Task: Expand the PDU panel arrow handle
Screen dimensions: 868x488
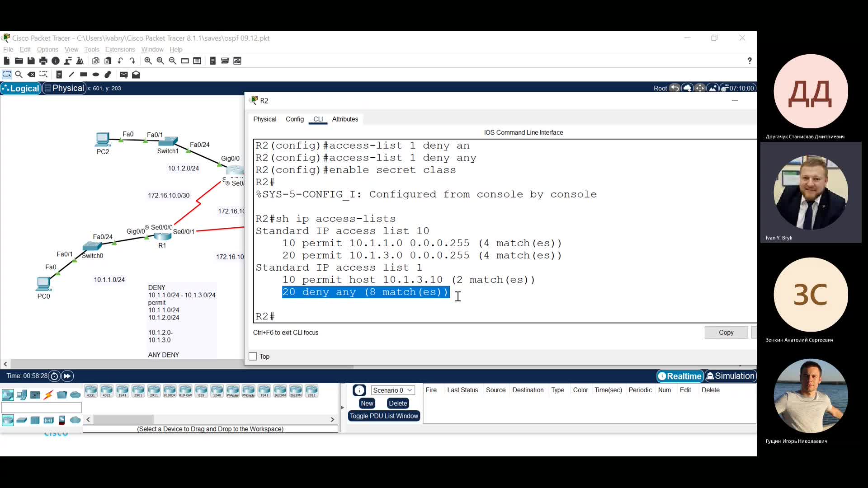Action: pyautogui.click(x=342, y=408)
